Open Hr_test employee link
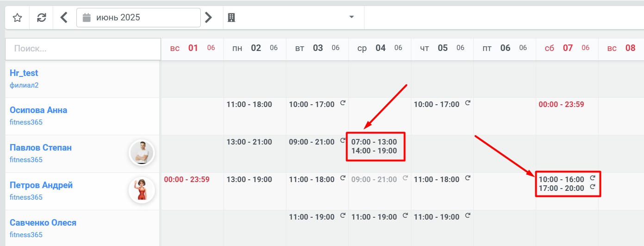The width and height of the screenshot is (644, 246). point(24,73)
